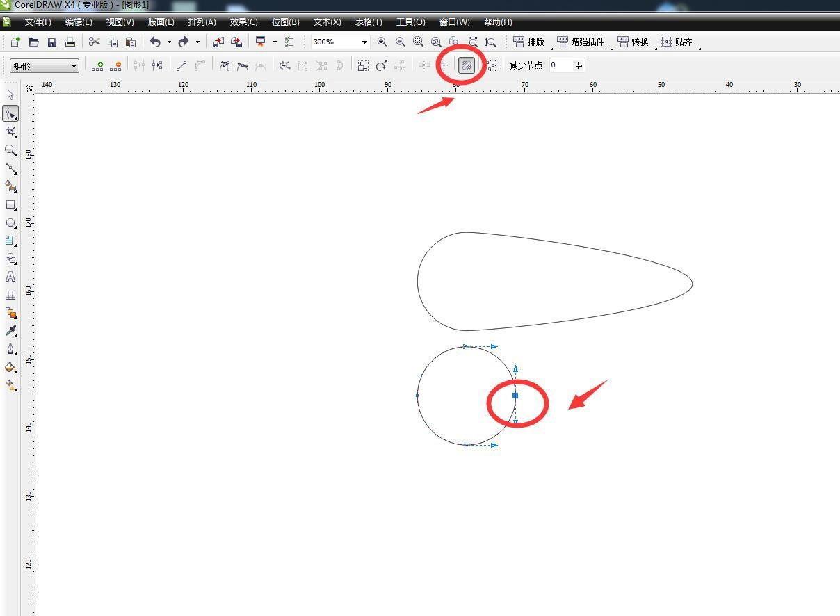
Task: Click the 排版 button
Action: click(529, 42)
